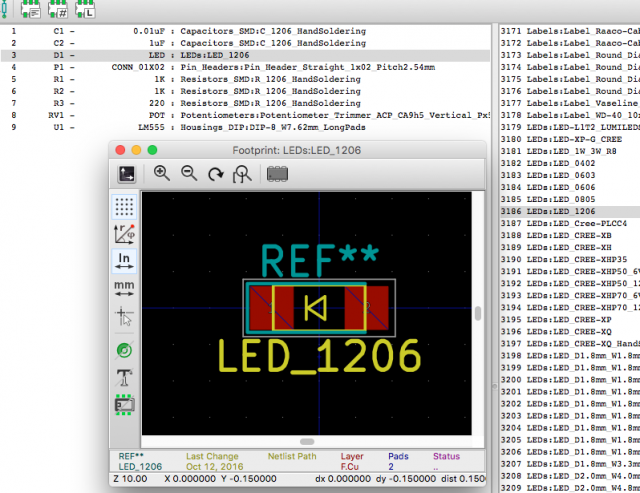Click the Layer F.Cu status field
This screenshot has width=640, height=493.
tap(352, 462)
